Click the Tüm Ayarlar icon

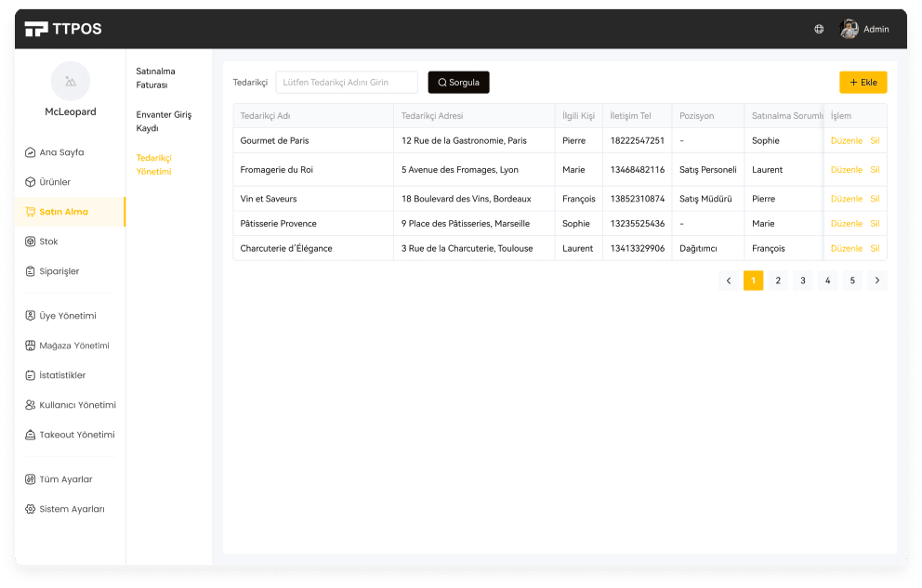(30, 479)
